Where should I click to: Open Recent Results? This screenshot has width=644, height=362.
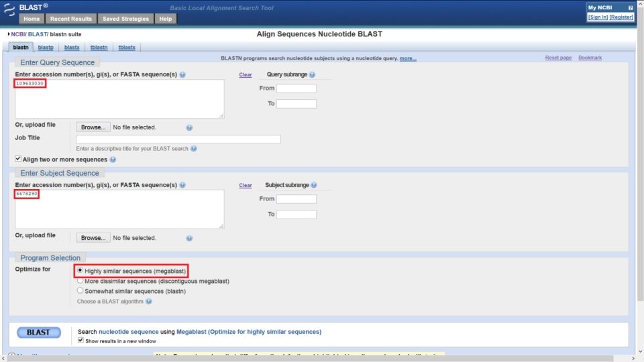(x=71, y=19)
